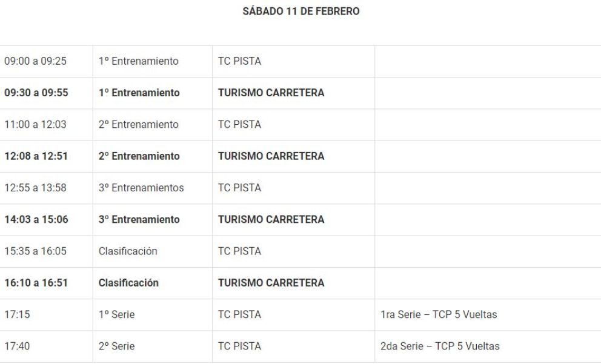This screenshot has height=364, width=601.
Task: Select the 15:35 a 16:05 time cell
Action: [35, 251]
